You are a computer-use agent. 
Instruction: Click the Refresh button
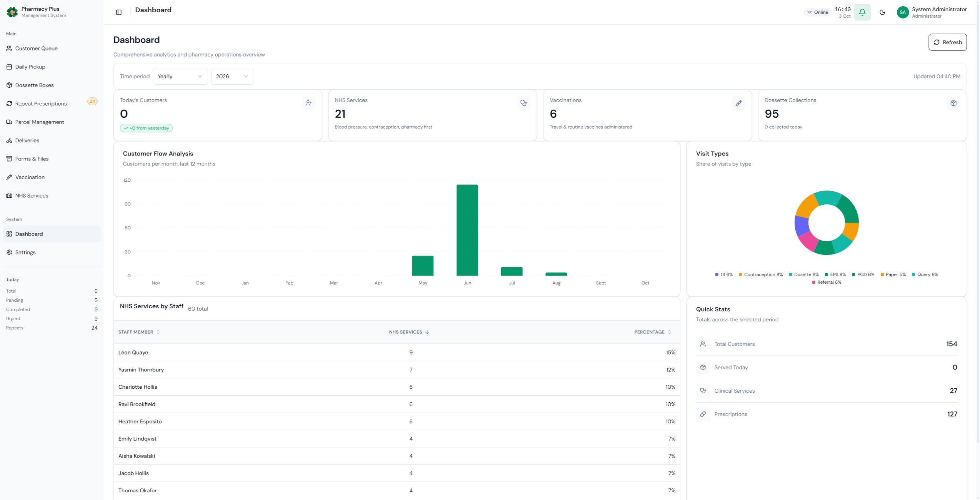pos(947,42)
